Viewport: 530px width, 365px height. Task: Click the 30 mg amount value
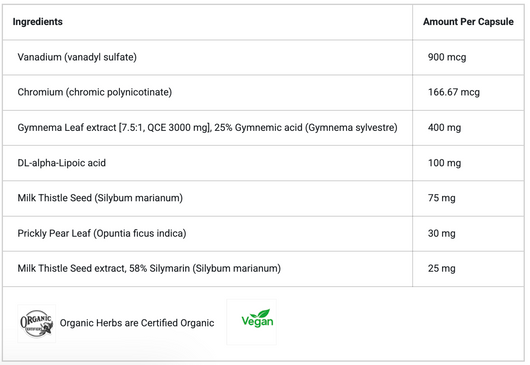(441, 233)
